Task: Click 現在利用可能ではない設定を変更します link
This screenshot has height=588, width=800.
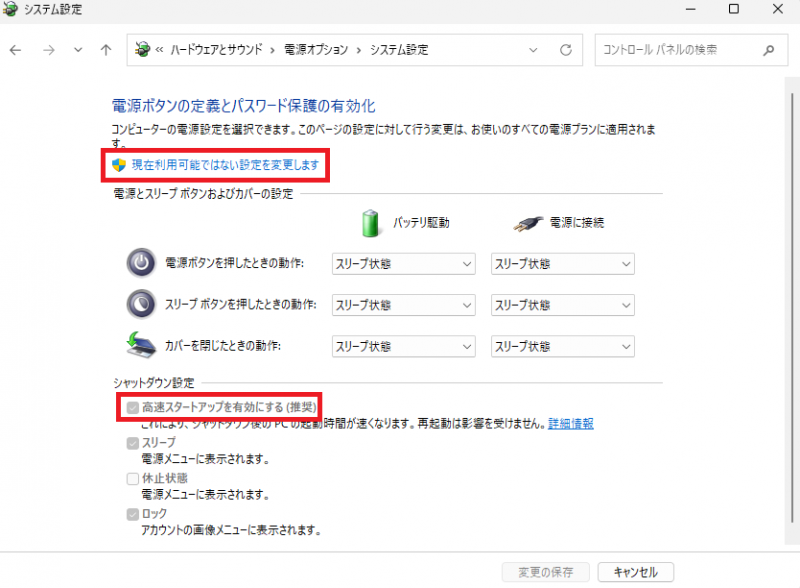Action: [225, 164]
